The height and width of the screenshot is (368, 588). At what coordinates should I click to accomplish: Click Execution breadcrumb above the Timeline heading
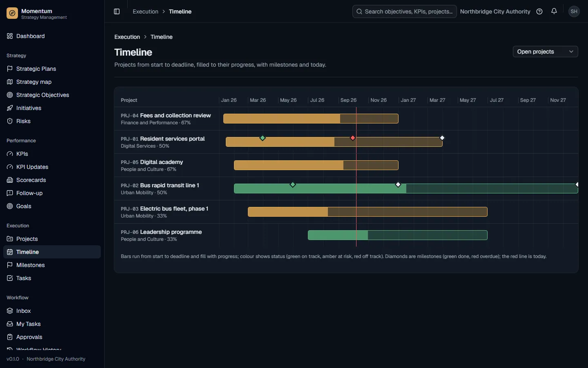[x=127, y=37]
